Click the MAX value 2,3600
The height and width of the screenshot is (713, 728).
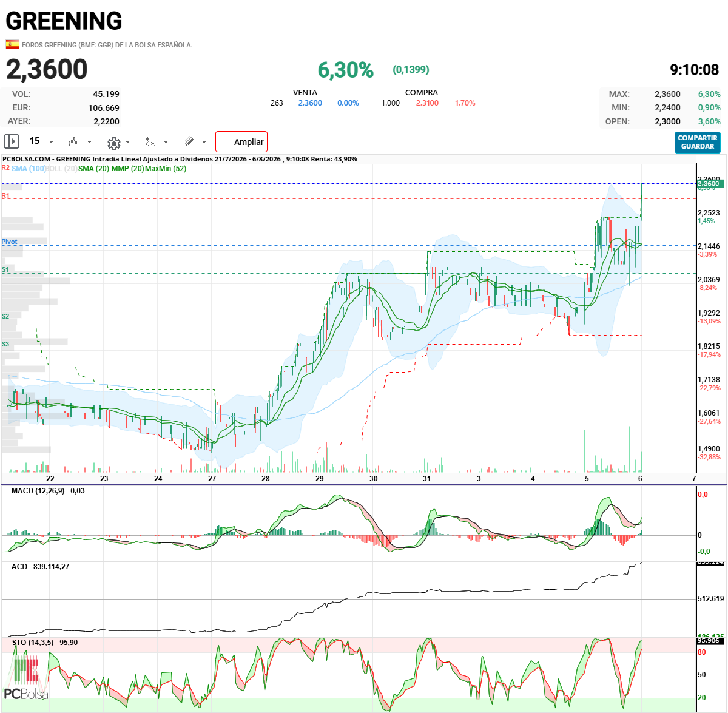(x=667, y=94)
